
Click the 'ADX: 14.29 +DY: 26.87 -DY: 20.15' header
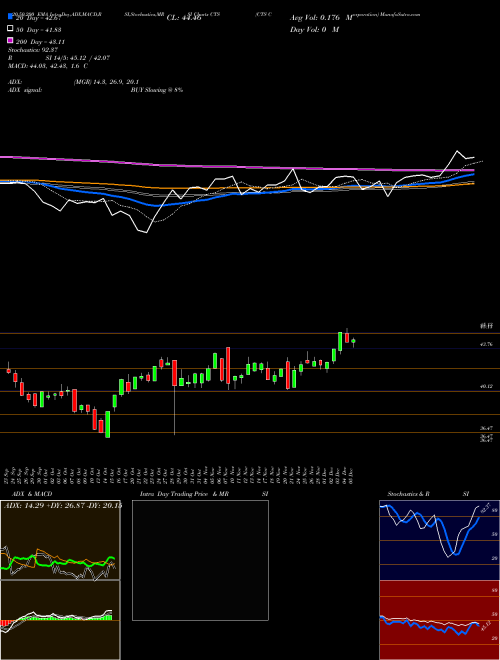pos(62,506)
